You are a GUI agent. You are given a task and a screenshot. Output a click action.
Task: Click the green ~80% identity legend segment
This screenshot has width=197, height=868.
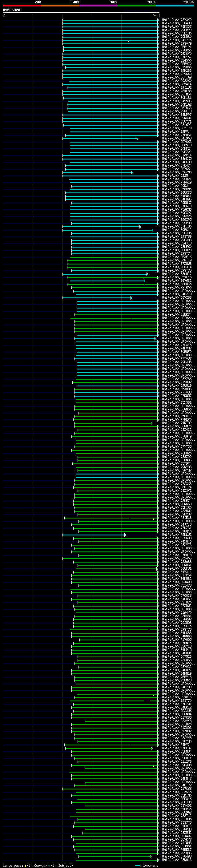[x=137, y=6]
